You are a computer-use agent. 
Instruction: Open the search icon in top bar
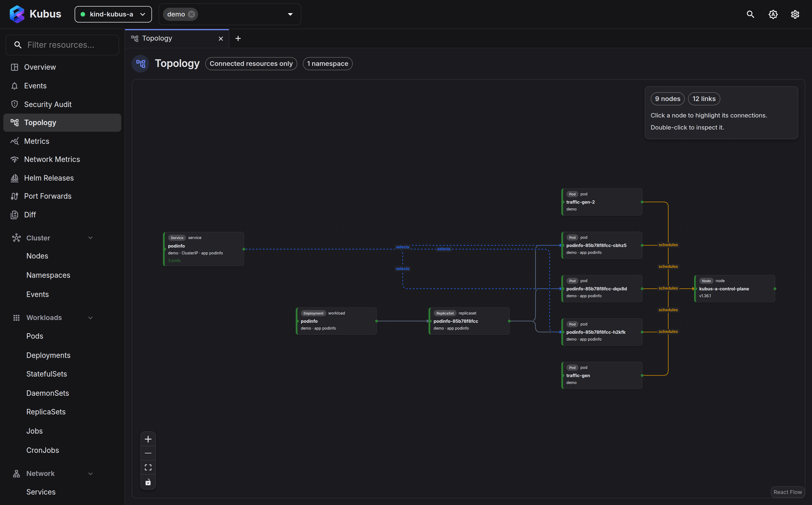point(750,14)
